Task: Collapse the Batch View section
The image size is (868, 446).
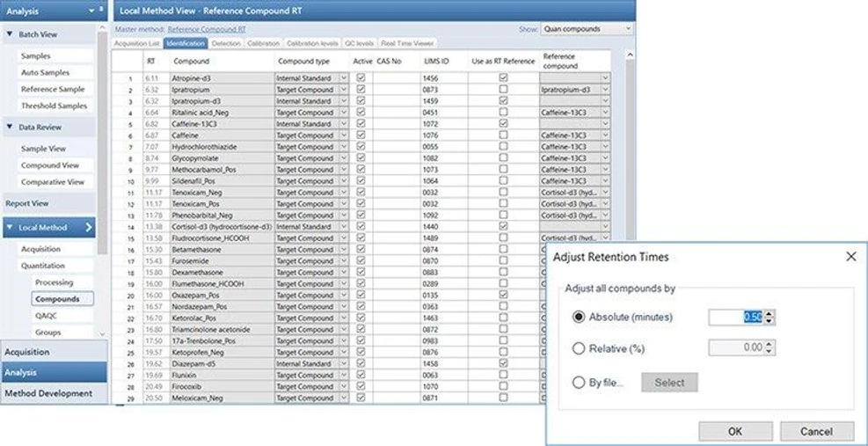Action: coord(10,34)
